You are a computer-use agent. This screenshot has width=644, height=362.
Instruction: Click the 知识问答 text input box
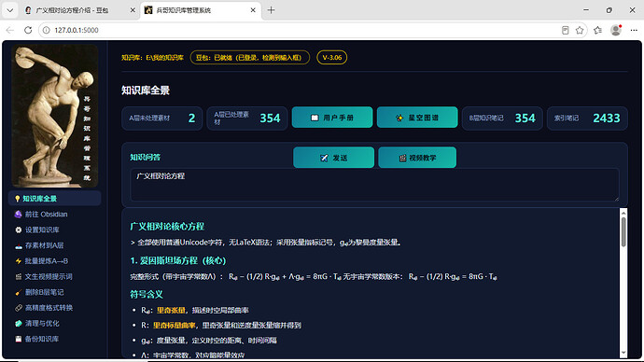[x=374, y=185]
